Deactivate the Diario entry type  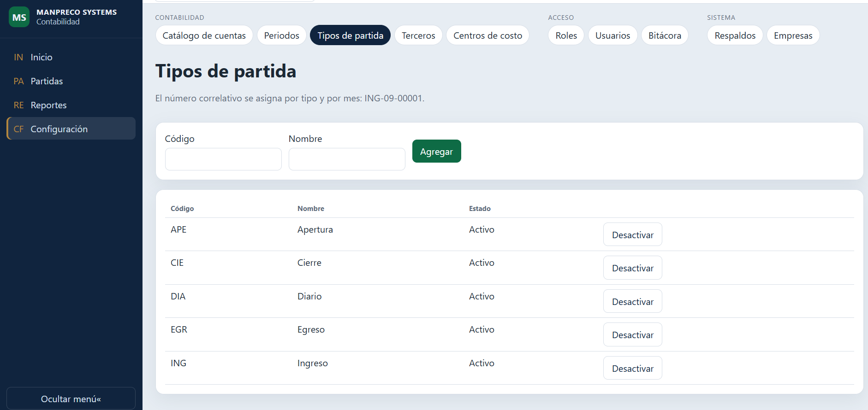point(632,301)
